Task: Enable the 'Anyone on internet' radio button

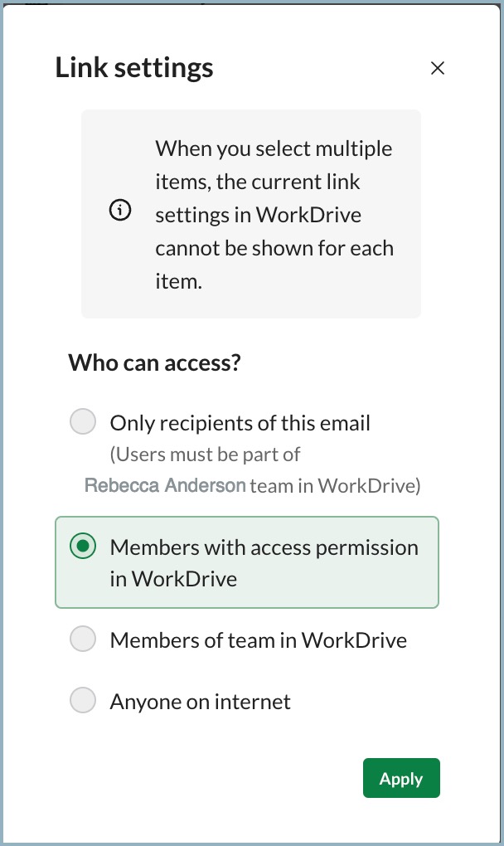Action: point(83,701)
